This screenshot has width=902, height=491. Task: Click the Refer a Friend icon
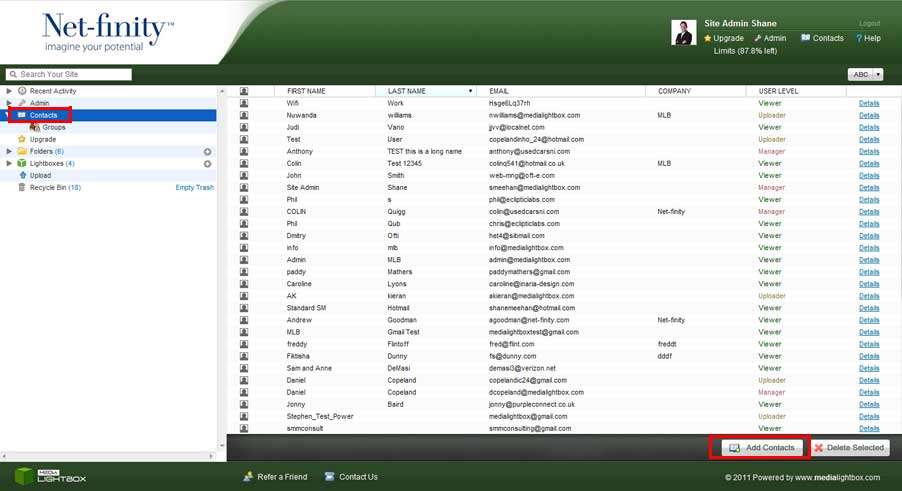coord(248,477)
